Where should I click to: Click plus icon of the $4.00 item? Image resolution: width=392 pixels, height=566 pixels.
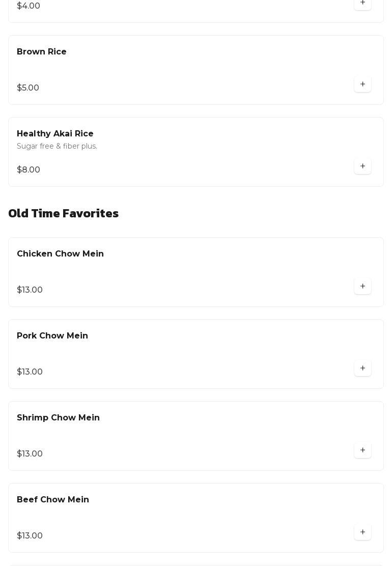363,4
